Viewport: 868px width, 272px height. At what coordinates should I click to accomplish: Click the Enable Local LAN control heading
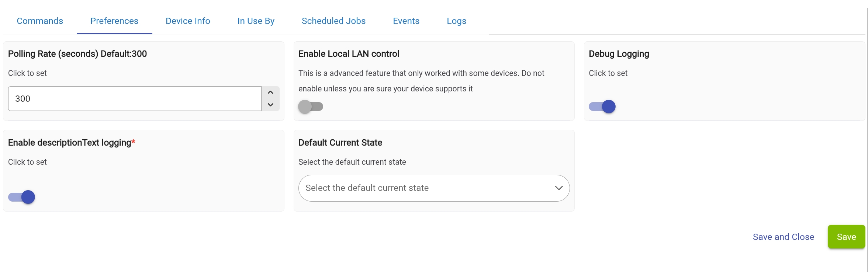tap(349, 54)
